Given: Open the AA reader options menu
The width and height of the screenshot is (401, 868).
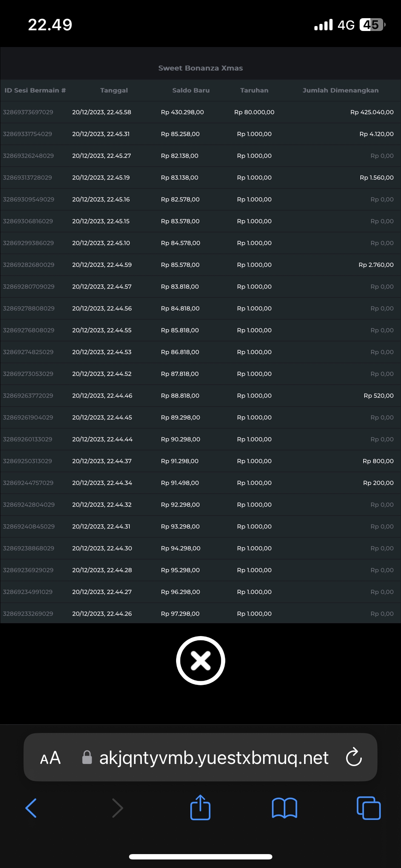Looking at the screenshot, I should click(x=50, y=758).
